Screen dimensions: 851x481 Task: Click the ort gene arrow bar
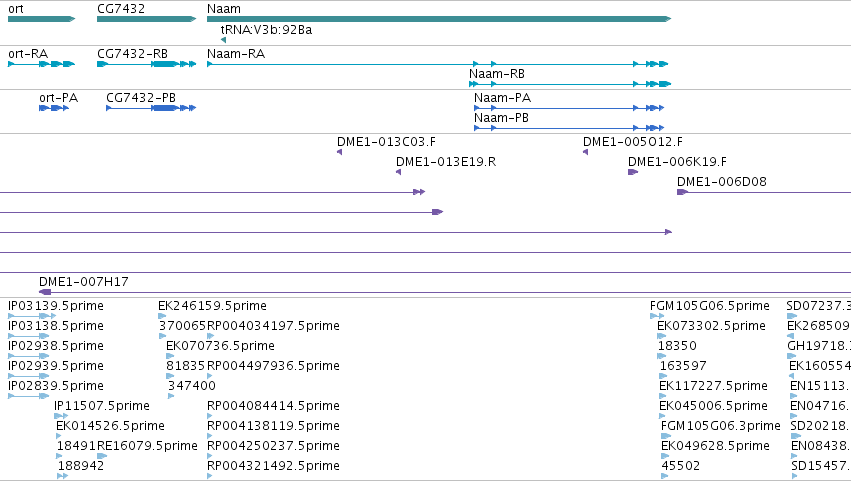(x=41, y=19)
